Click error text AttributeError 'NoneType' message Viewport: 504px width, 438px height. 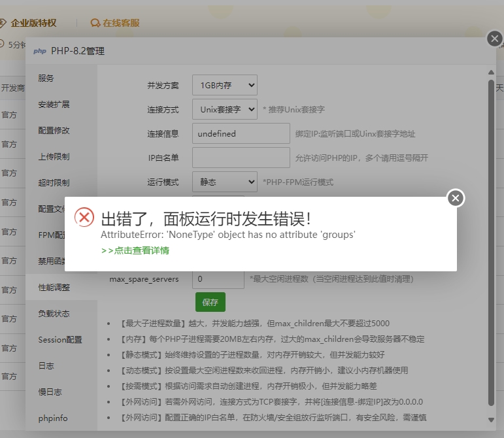pos(228,235)
